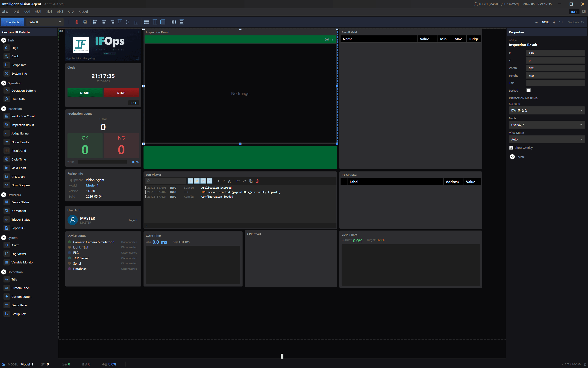
Task: Click the Model_1 link in Recipe Info
Action: tap(92, 185)
